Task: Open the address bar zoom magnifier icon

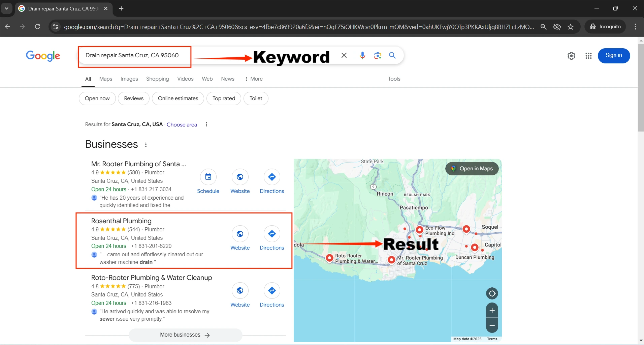Action: coord(543,27)
